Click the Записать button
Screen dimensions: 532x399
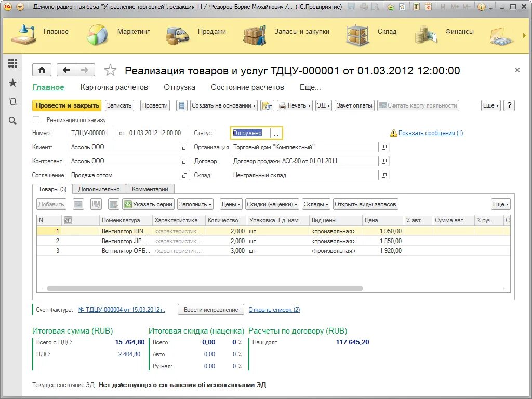coord(119,105)
